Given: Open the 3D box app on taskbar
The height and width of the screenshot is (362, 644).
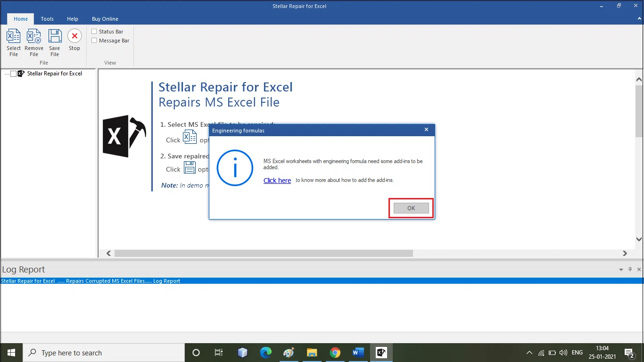Looking at the screenshot, I should [x=242, y=353].
